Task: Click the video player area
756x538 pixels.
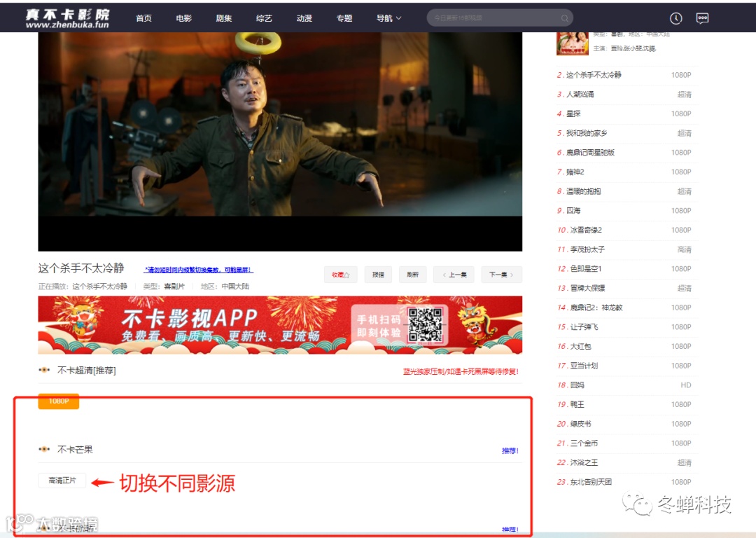Action: point(280,142)
